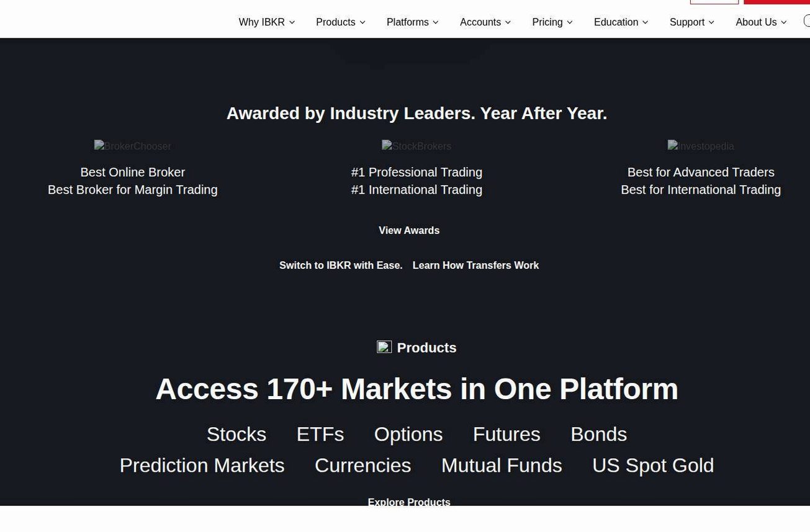Select the Options product
The height and width of the screenshot is (532, 810).
pyautogui.click(x=408, y=434)
